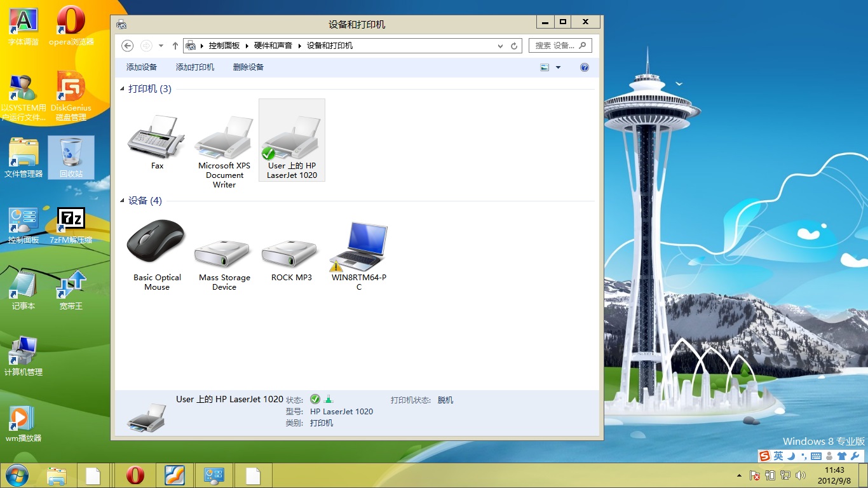
Task: Open the 控制面板 desktop shortcut
Action: [24, 226]
